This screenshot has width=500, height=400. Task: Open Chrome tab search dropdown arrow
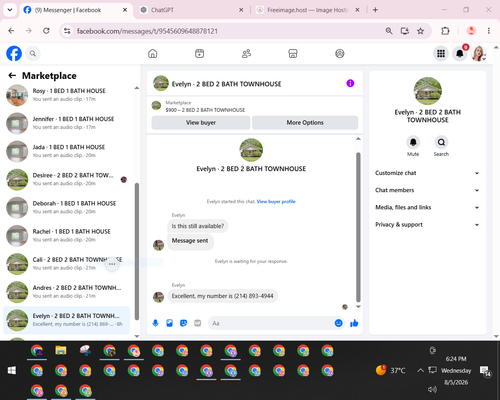[x=10, y=10]
